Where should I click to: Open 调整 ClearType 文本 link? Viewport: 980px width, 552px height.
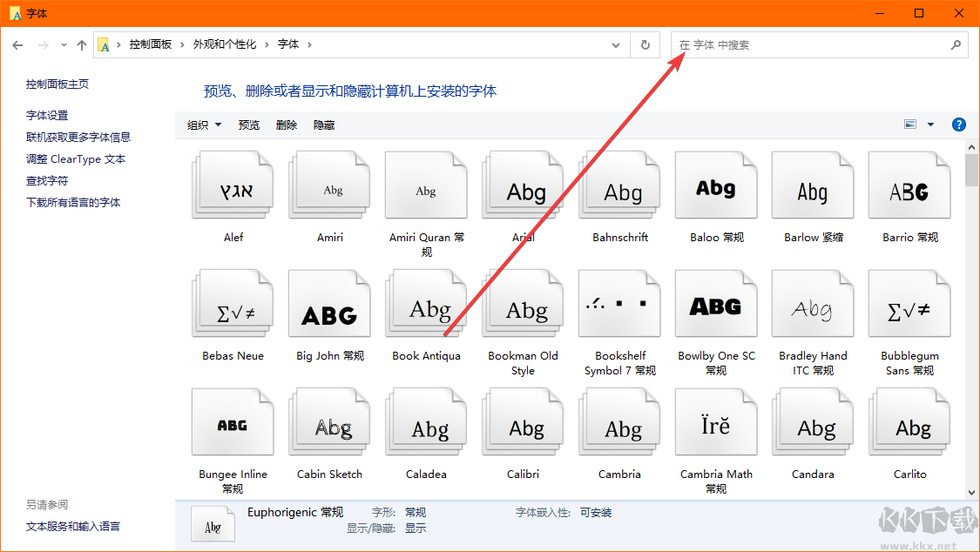pos(70,158)
